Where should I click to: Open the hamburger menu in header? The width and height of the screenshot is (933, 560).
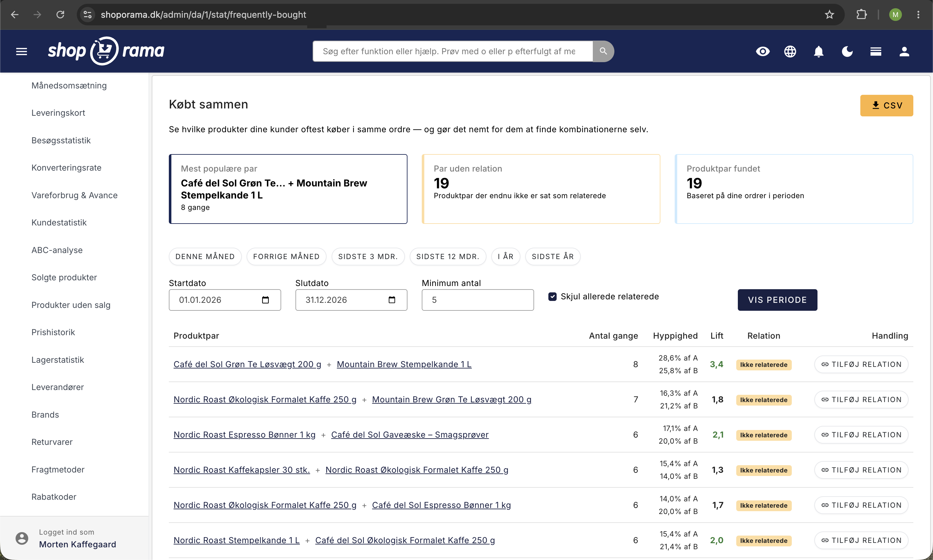pos(22,51)
